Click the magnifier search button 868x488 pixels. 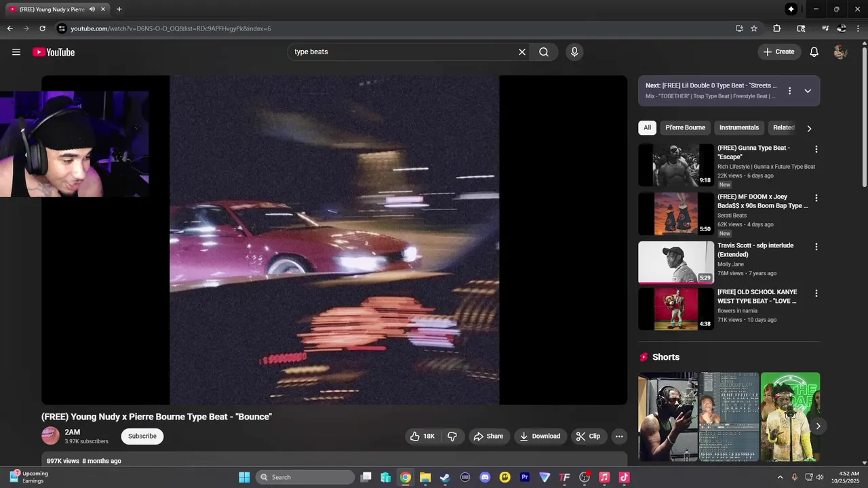544,52
